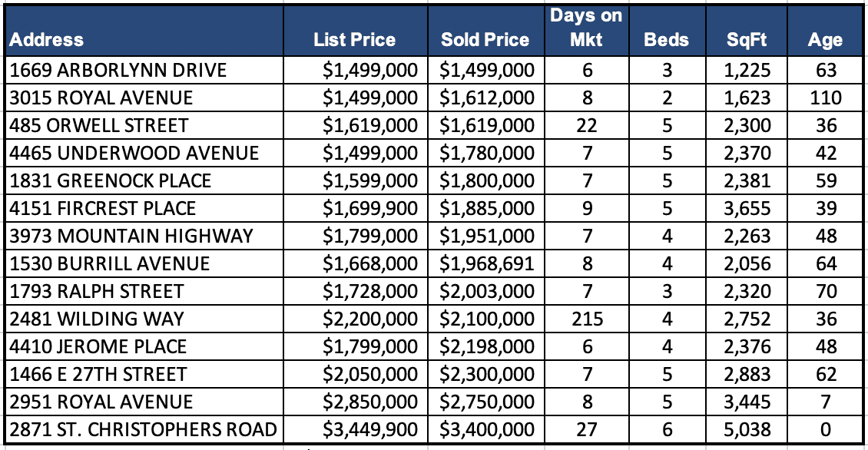Click the 2871 ST. CHRISTOPHERS ROAD cell
The height and width of the screenshot is (450, 868).
click(144, 430)
